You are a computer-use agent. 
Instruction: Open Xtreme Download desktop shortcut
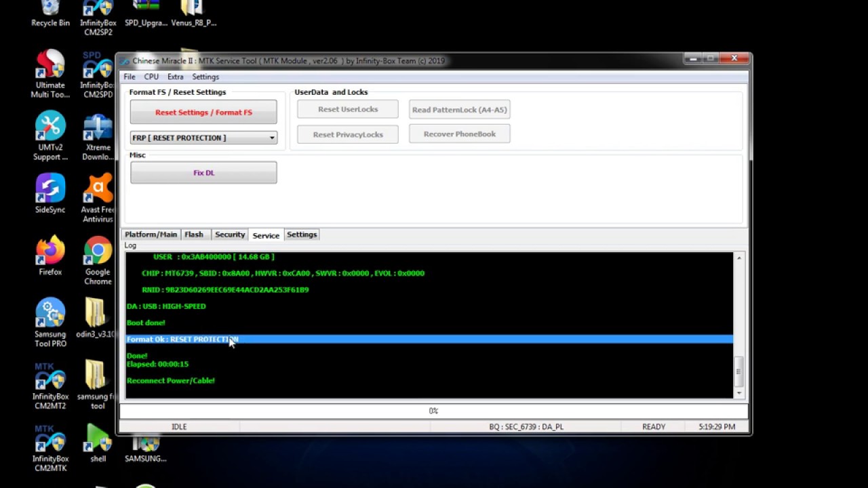pyautogui.click(x=98, y=137)
